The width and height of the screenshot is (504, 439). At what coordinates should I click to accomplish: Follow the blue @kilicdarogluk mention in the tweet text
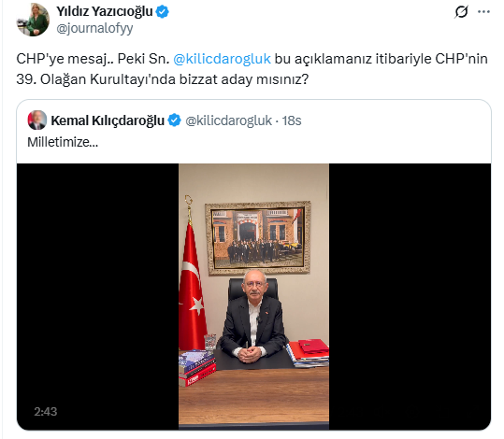click(x=223, y=59)
